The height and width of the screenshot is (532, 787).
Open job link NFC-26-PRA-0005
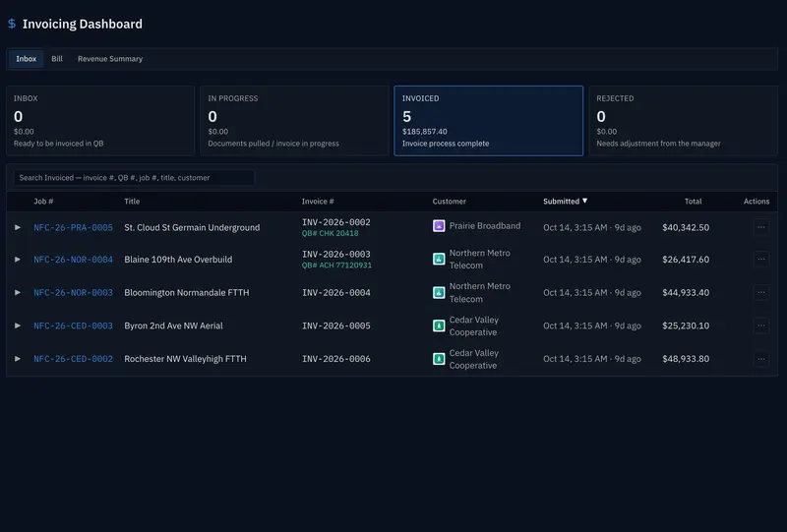73,227
